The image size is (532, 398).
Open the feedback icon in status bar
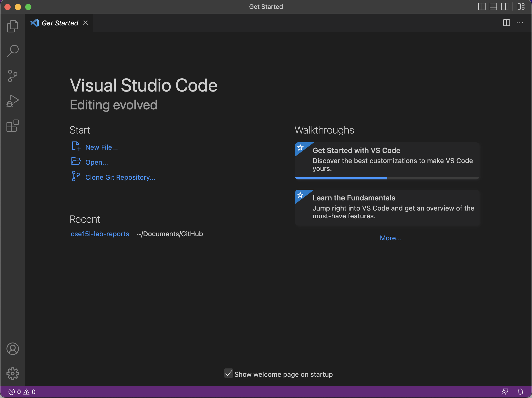[x=505, y=392]
